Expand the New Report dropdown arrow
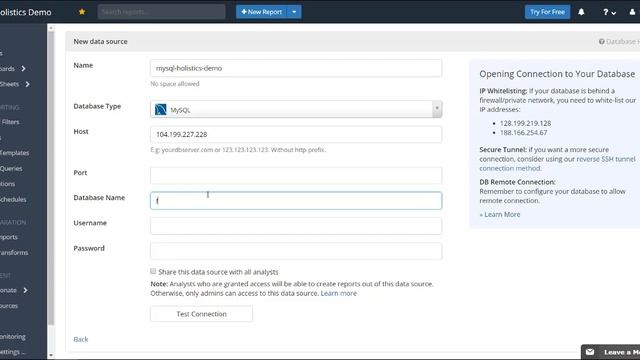 point(294,12)
